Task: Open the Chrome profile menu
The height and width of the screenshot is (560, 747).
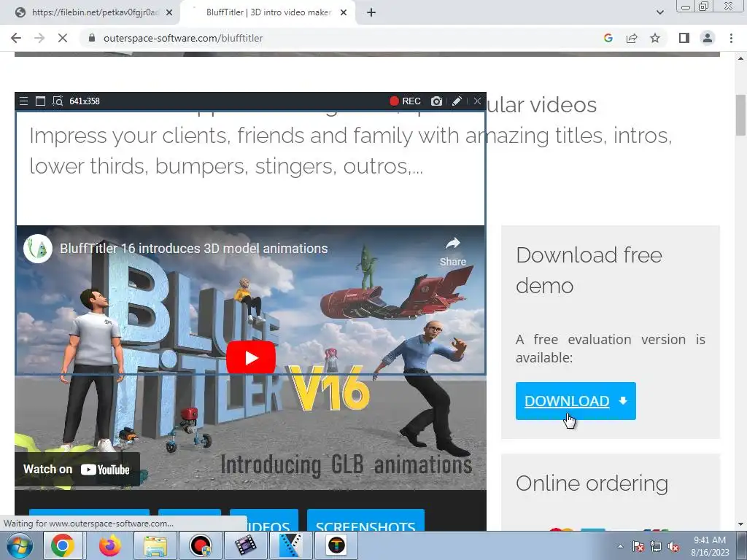Action: click(x=708, y=38)
